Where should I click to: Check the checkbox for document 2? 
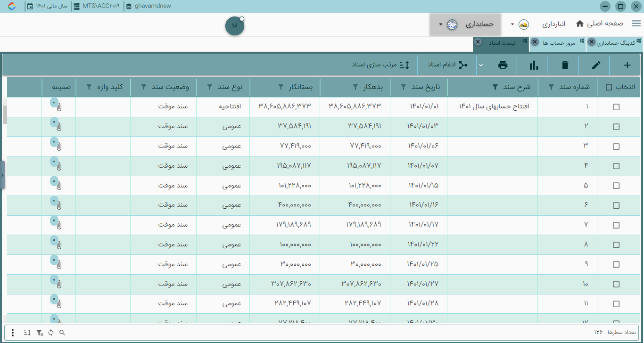tap(616, 127)
